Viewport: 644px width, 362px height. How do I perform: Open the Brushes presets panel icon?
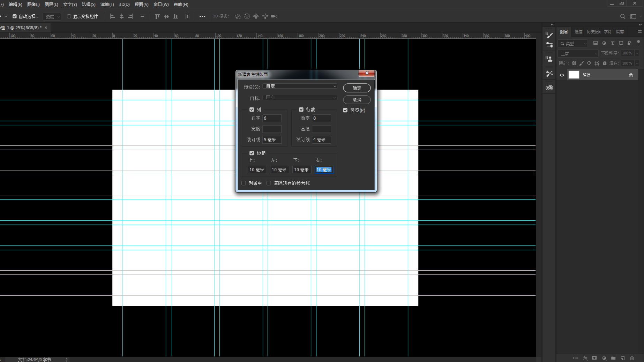tap(549, 45)
